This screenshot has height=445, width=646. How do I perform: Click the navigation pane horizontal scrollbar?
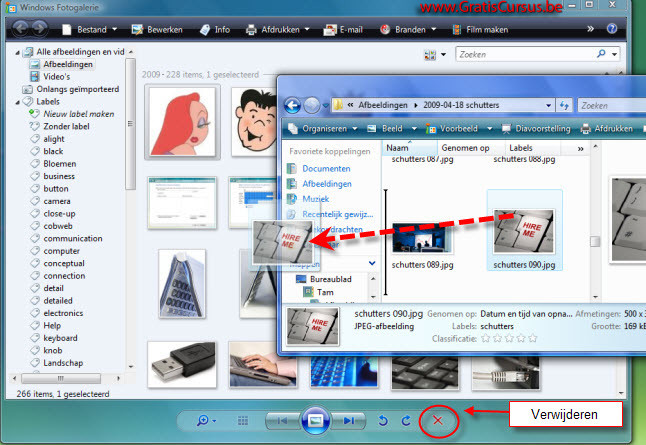[61, 378]
